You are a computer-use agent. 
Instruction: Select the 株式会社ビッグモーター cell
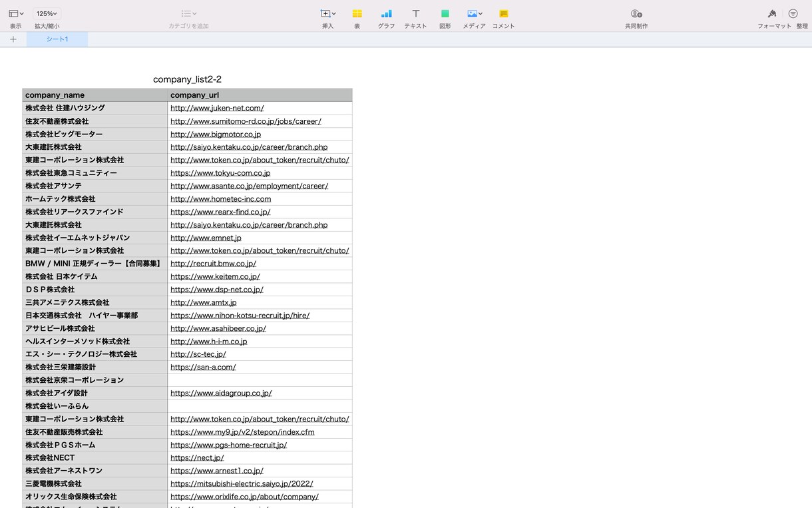pos(95,134)
